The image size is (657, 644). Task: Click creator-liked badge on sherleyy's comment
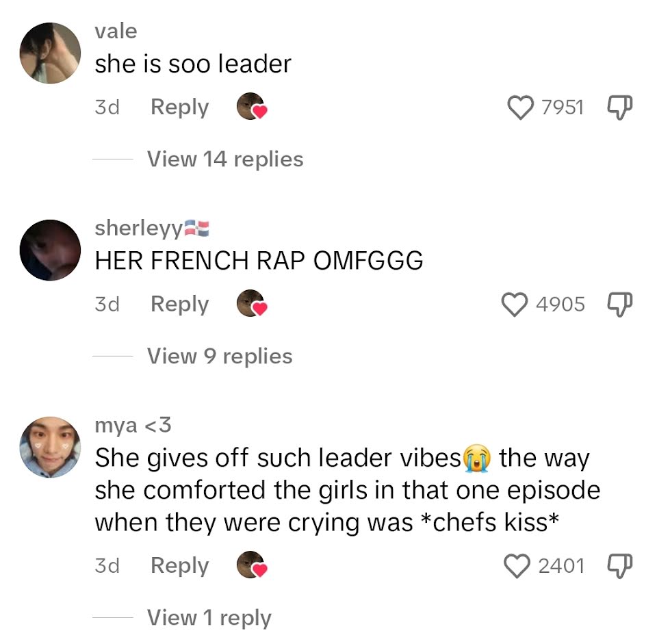tap(252, 303)
